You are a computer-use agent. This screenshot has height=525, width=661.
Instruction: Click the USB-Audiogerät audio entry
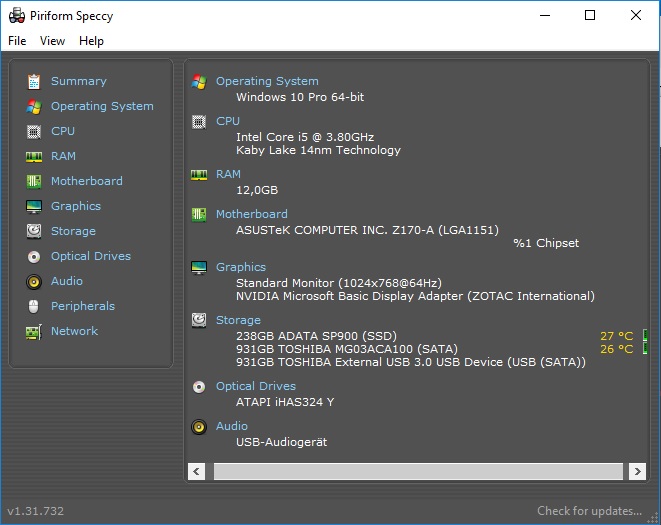(281, 442)
